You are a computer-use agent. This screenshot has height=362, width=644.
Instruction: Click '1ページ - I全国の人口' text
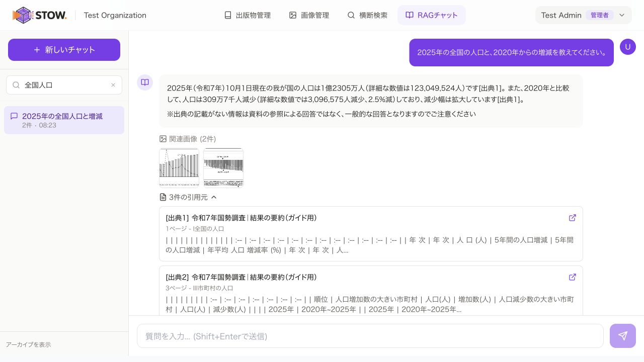point(195,229)
